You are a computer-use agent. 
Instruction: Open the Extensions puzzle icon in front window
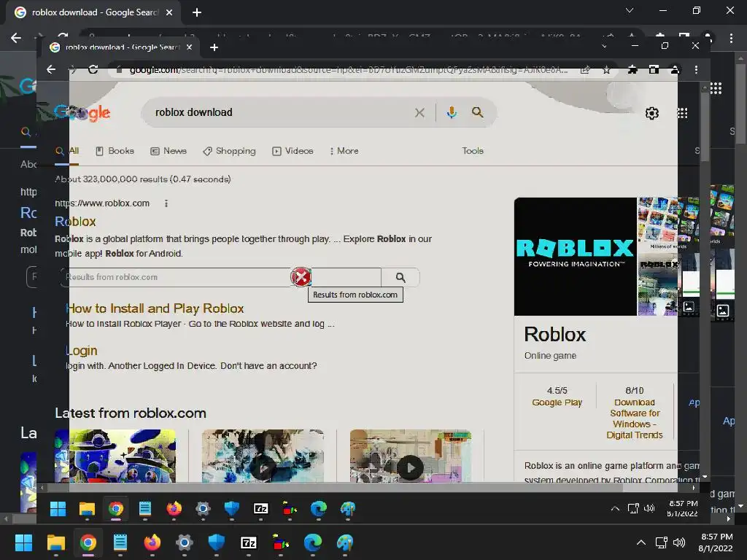632,70
